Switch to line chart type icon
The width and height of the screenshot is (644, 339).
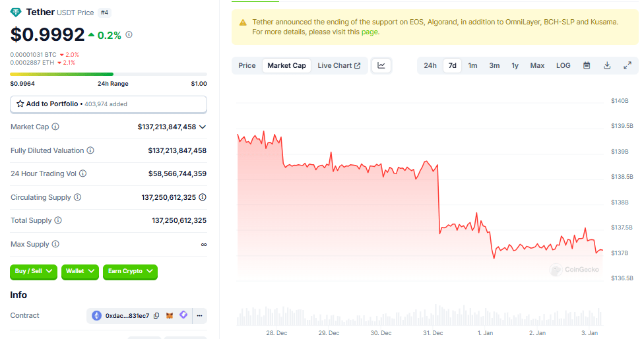[381, 66]
